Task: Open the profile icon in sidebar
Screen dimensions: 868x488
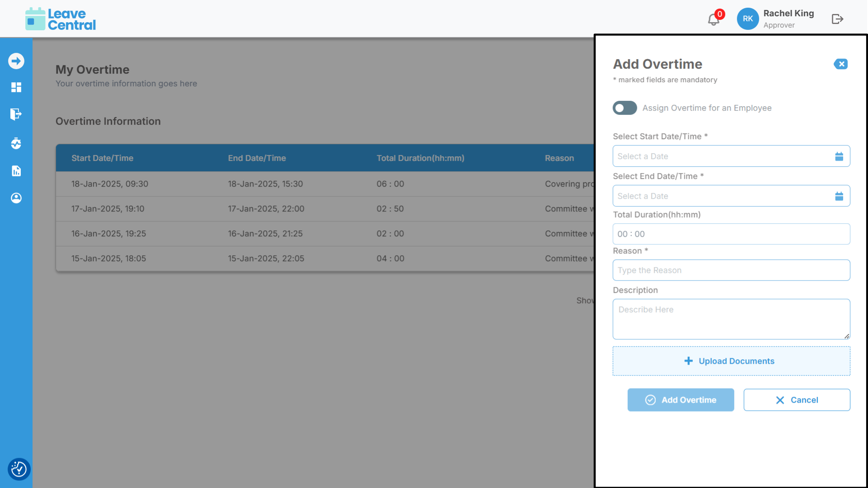Action: click(16, 198)
